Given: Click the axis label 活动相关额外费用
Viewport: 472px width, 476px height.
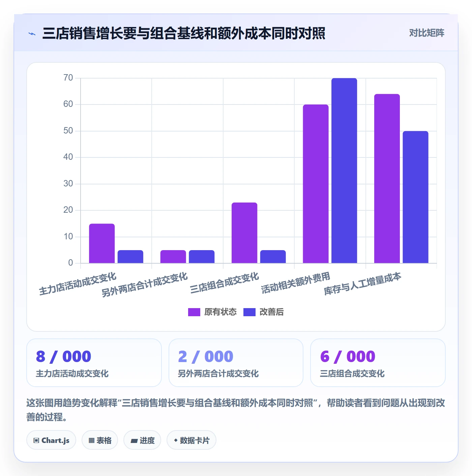Looking at the screenshot, I should (x=296, y=283).
